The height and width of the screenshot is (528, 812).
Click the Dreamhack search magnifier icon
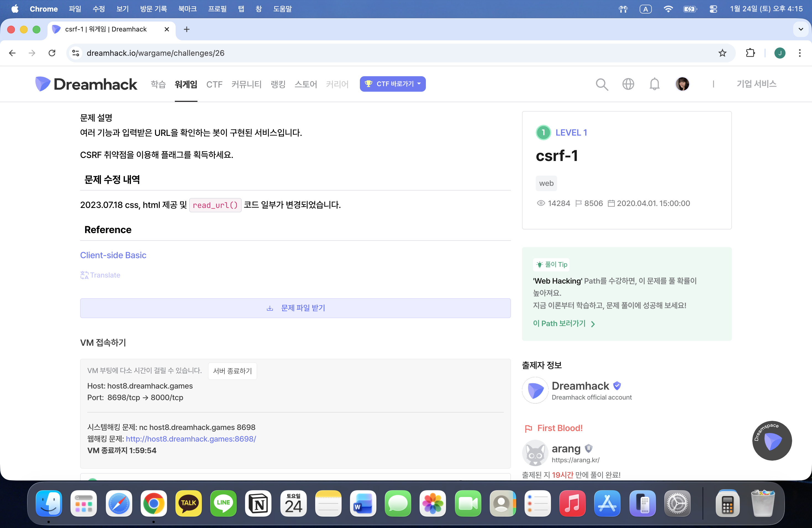coord(602,84)
